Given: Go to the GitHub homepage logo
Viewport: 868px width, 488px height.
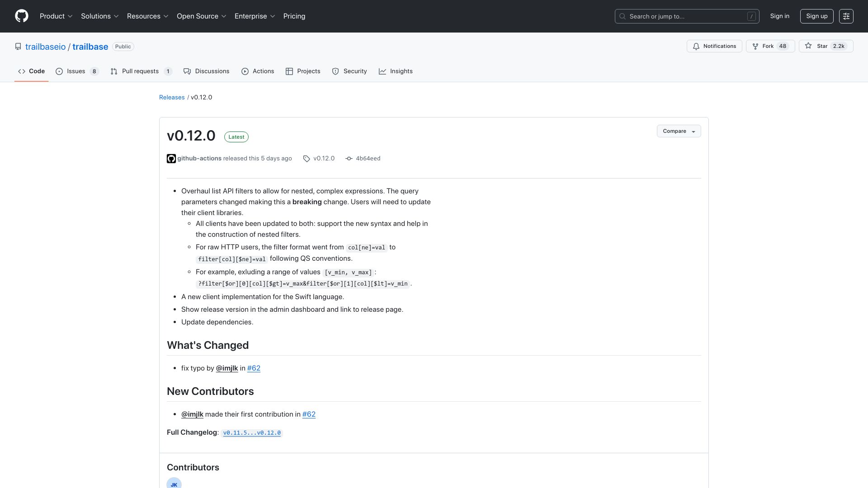Looking at the screenshot, I should 22,16.
